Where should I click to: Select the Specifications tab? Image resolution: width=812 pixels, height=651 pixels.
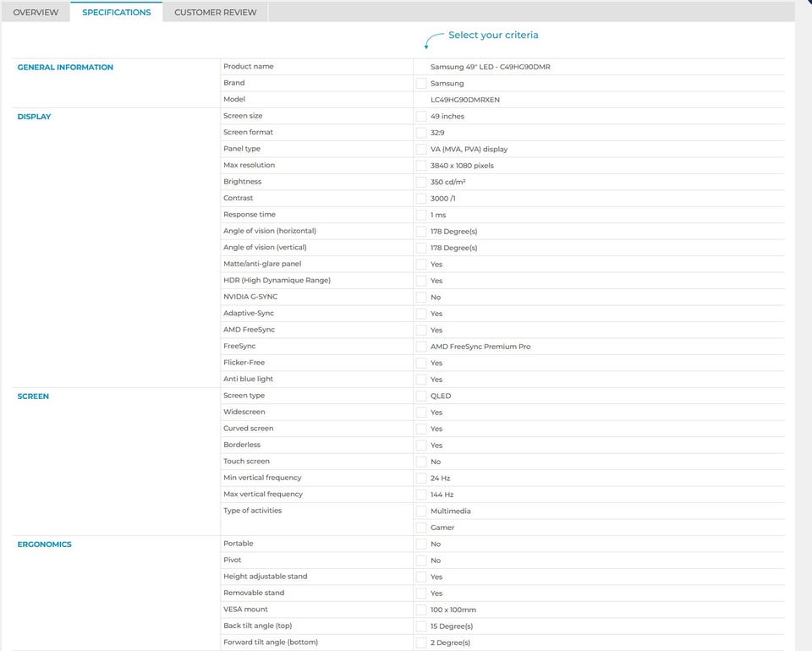pyautogui.click(x=117, y=12)
